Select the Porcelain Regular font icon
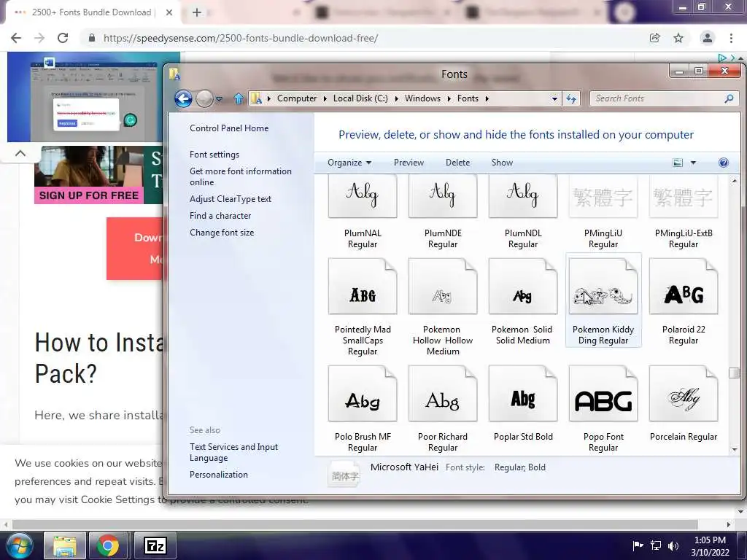Screen dimensions: 747x560 [x=683, y=394]
